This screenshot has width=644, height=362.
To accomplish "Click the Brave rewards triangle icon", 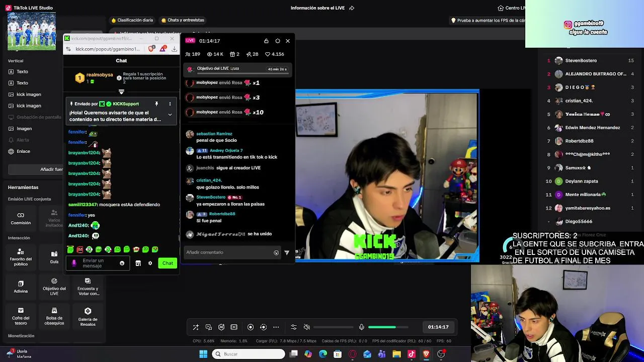I will point(163,49).
